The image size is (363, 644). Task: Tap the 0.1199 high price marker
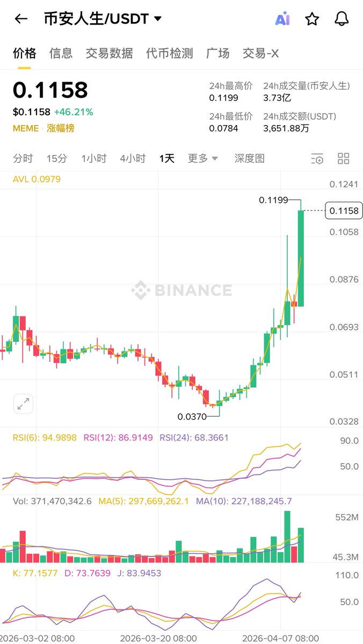(273, 200)
